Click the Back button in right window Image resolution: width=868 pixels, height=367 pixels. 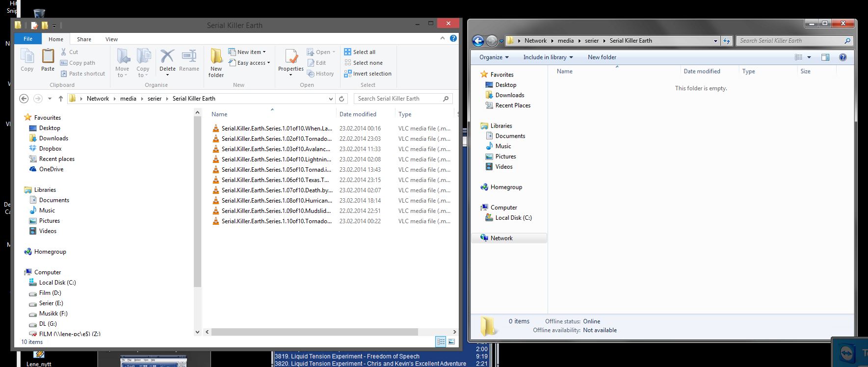coord(478,41)
